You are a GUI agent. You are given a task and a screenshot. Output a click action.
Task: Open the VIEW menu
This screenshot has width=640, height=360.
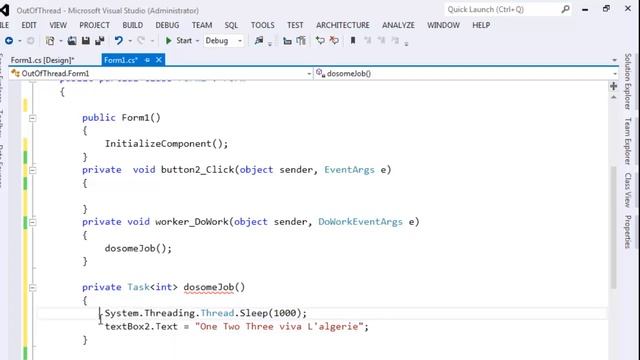pos(58,25)
